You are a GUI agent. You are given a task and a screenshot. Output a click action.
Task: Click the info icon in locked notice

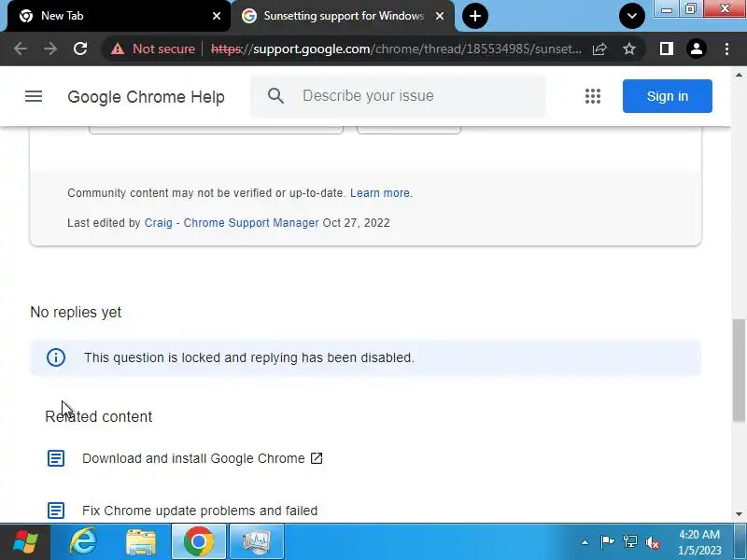coord(56,357)
